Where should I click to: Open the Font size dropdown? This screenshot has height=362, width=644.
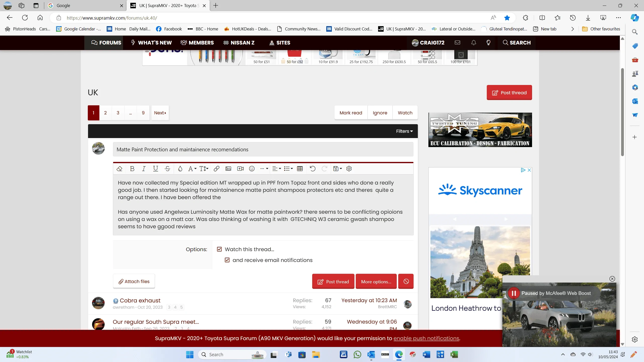pos(204,169)
